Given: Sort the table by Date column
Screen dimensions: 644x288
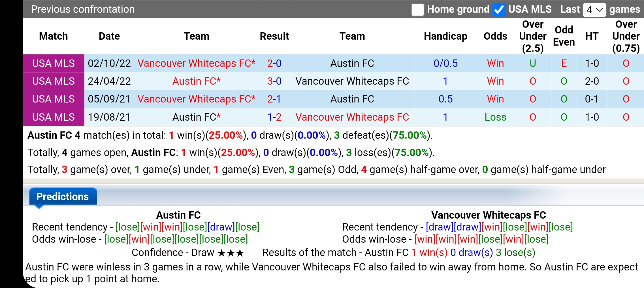Looking at the screenshot, I should click(109, 36).
